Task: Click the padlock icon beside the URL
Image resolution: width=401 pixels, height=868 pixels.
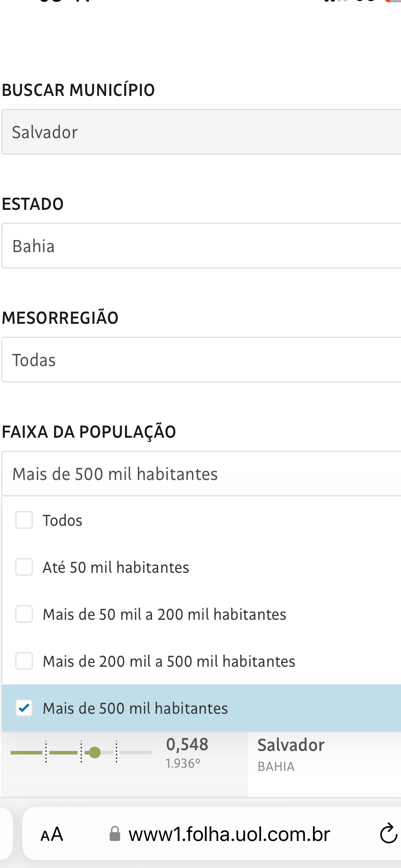Action: pyautogui.click(x=114, y=834)
